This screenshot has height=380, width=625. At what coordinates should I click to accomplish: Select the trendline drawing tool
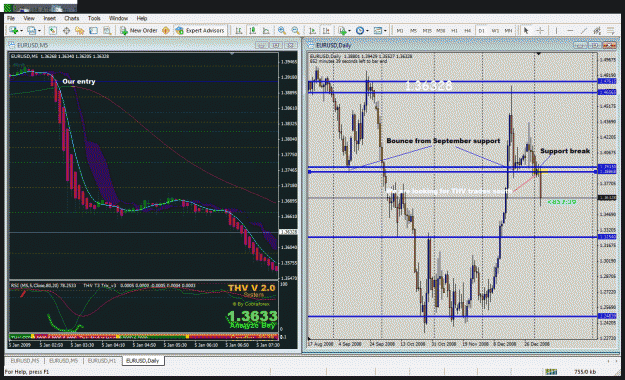click(584, 30)
